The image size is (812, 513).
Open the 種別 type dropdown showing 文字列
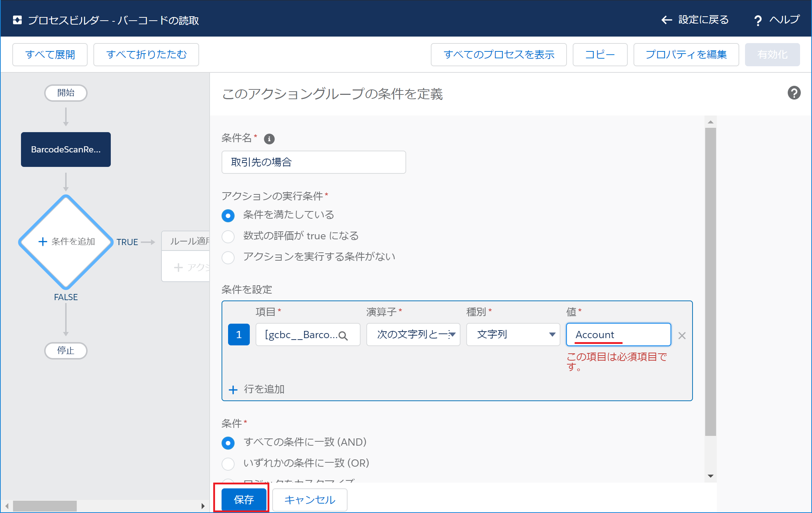513,335
